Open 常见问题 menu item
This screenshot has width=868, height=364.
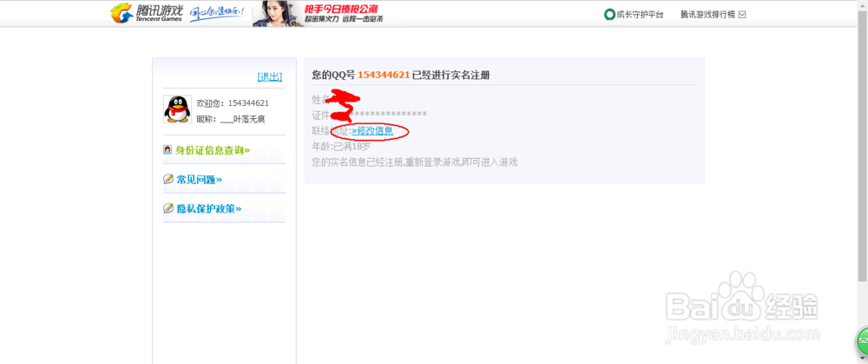(200, 180)
